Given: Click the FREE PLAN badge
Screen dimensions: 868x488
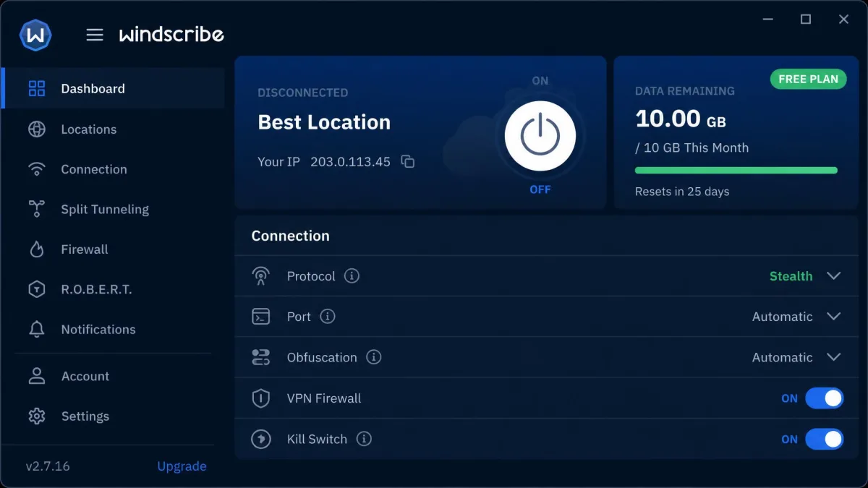Looking at the screenshot, I should [808, 80].
